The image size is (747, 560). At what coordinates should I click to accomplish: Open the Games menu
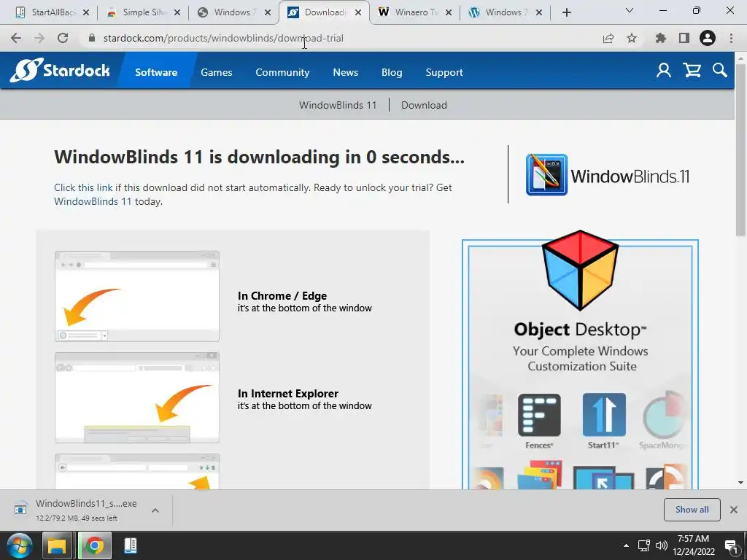(x=216, y=72)
